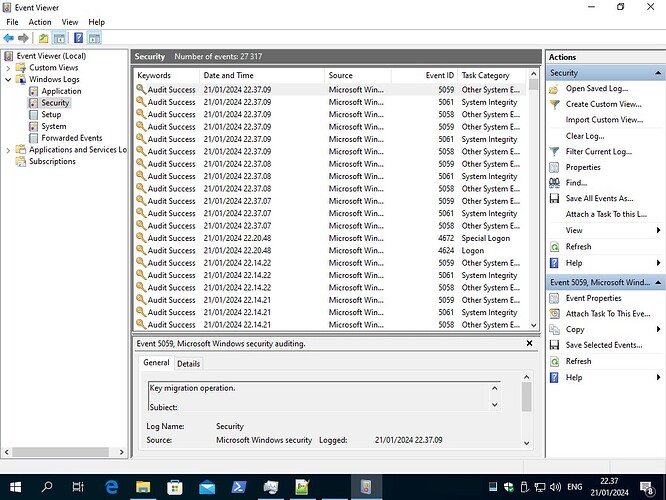Click Filter Current Log action
The height and width of the screenshot is (500, 666).
click(x=598, y=152)
